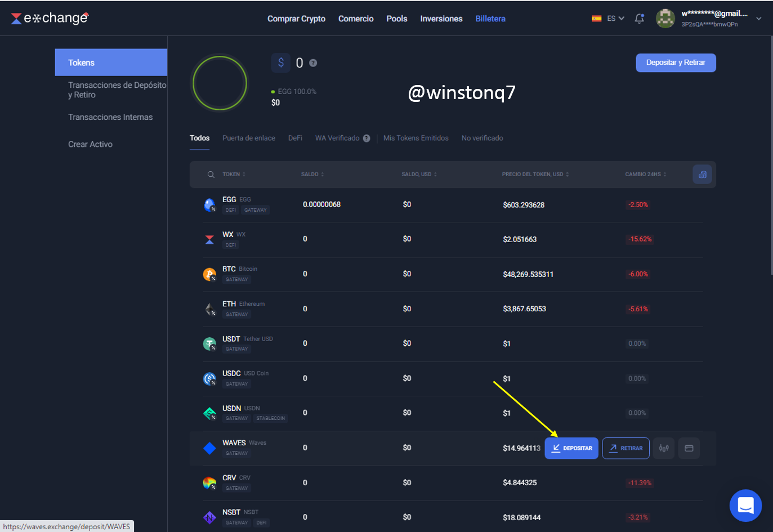Open the trade chart icon for WAVES
Viewport: 773px width, 532px height.
tap(664, 448)
